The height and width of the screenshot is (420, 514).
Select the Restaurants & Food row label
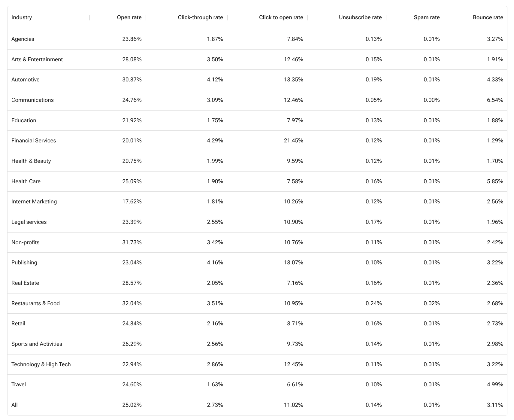(35, 303)
